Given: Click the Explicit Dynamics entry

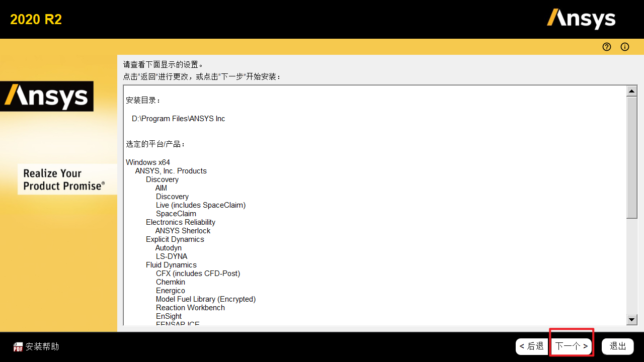Looking at the screenshot, I should pyautogui.click(x=175, y=239).
